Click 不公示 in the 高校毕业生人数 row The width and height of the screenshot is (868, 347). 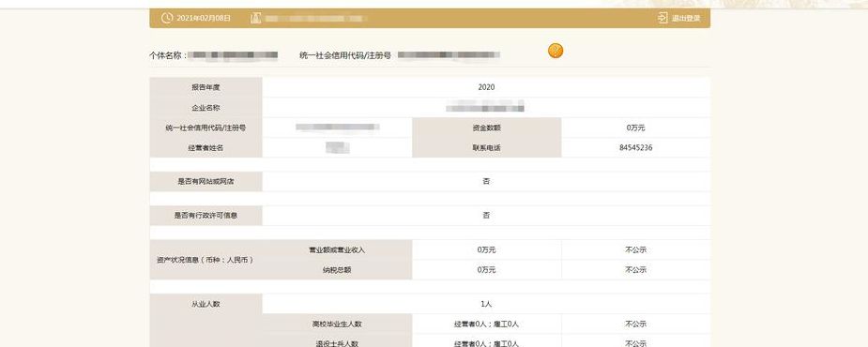(635, 324)
